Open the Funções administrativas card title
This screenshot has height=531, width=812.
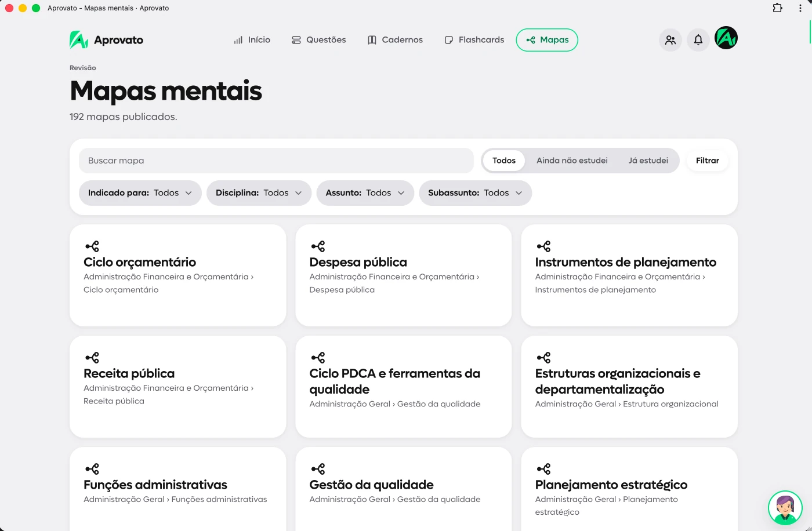tap(155, 485)
